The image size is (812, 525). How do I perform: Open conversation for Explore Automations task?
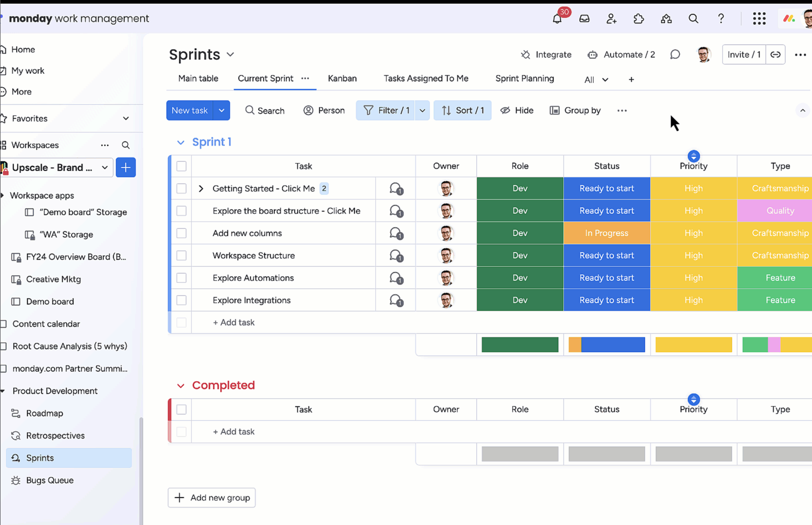[x=396, y=278]
